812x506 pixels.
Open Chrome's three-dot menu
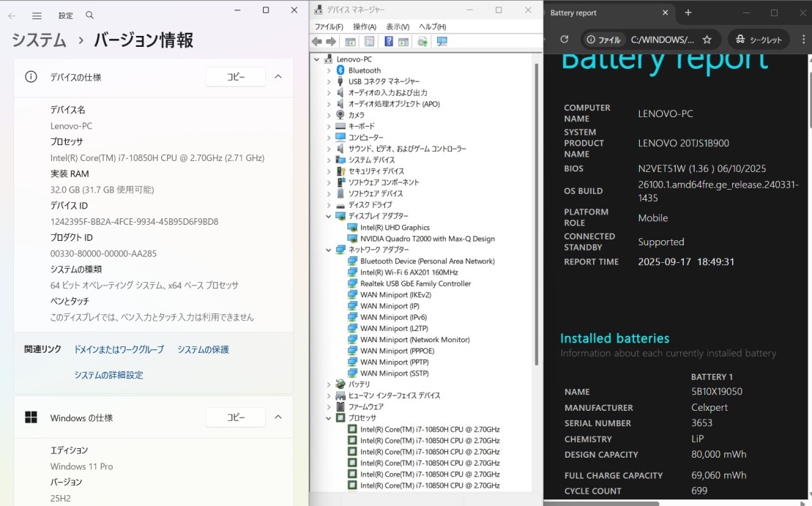pos(802,40)
